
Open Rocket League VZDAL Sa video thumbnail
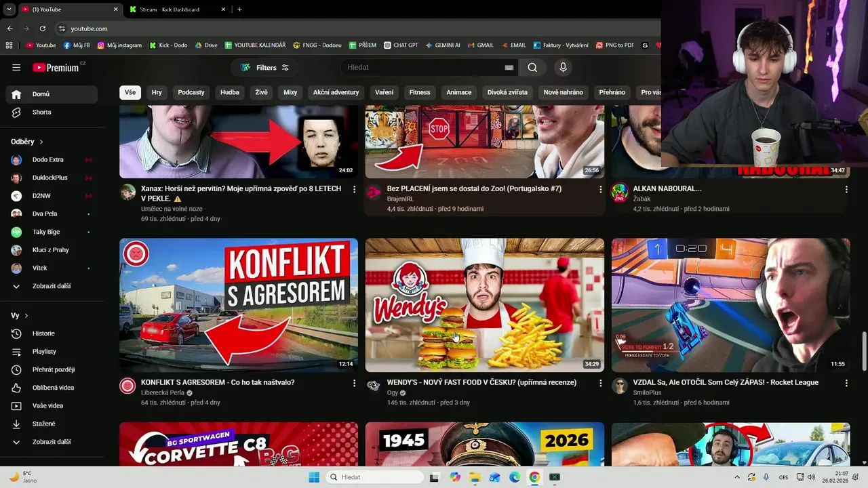[x=730, y=305]
